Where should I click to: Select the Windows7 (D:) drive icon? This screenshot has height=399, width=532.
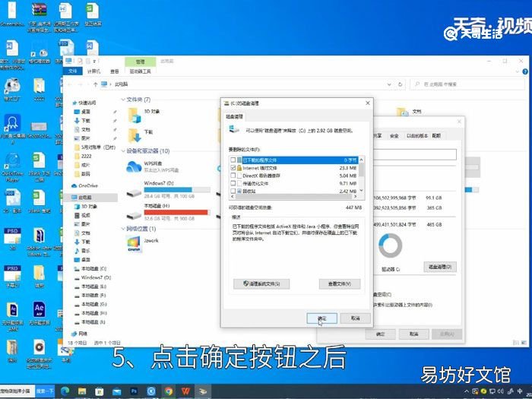134,193
